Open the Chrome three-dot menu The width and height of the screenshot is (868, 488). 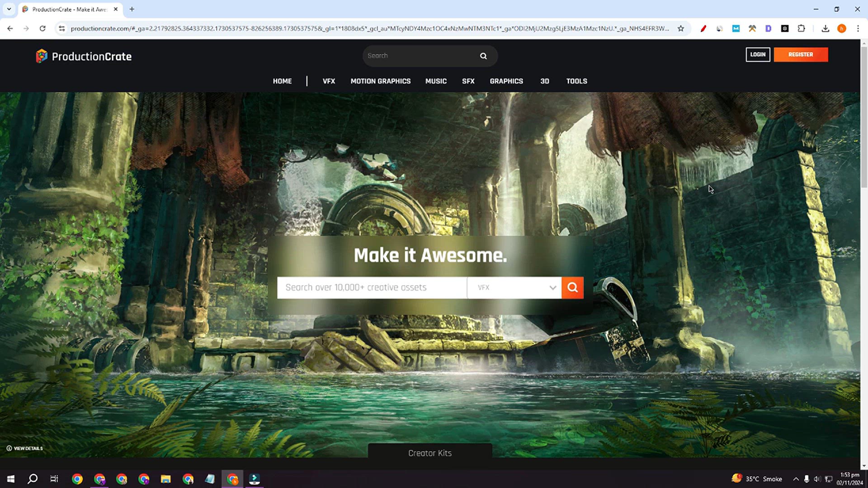(858, 28)
